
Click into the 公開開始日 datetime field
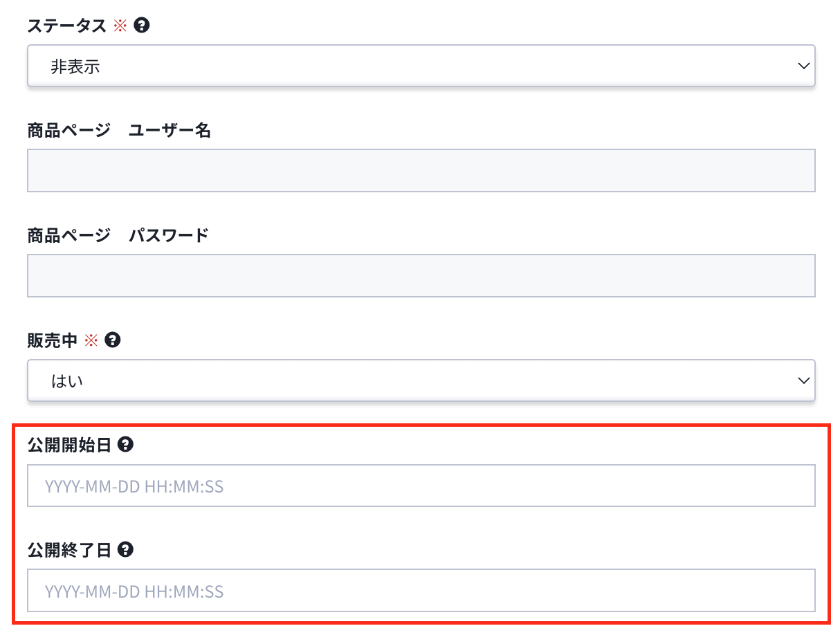[421, 486]
